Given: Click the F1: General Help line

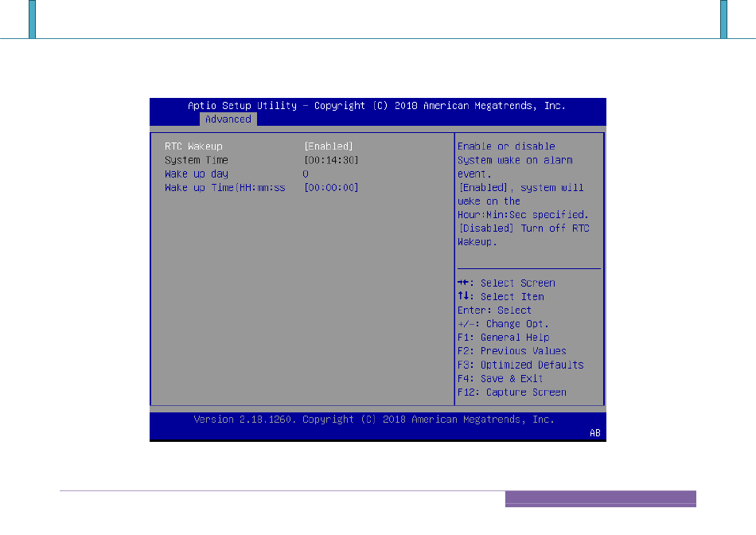Looking at the screenshot, I should click(504, 338).
